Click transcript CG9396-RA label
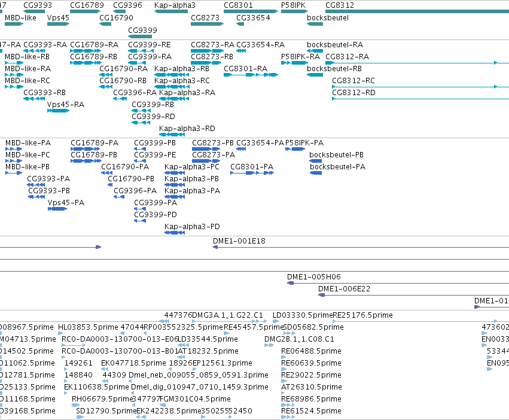This screenshot has width=509, height=420. [135, 93]
